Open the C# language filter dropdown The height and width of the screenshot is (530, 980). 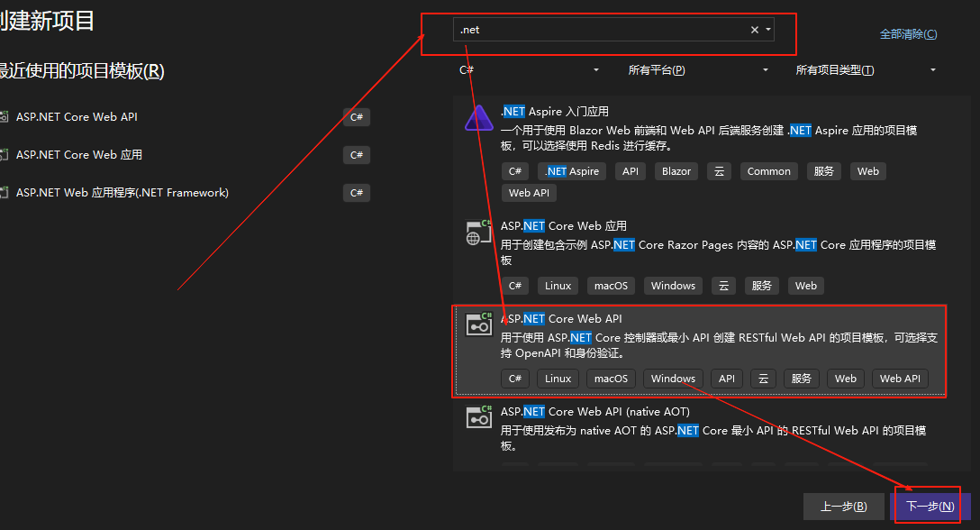pyautogui.click(x=529, y=70)
